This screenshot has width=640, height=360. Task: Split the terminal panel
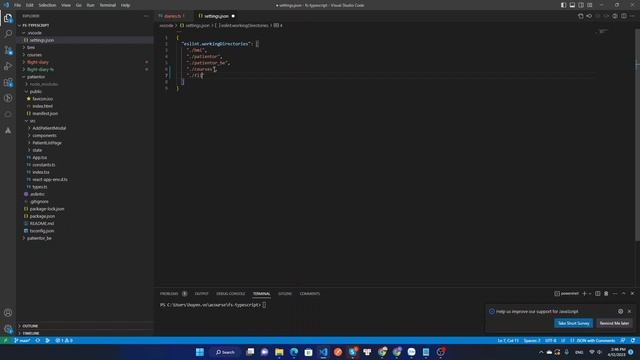598,293
